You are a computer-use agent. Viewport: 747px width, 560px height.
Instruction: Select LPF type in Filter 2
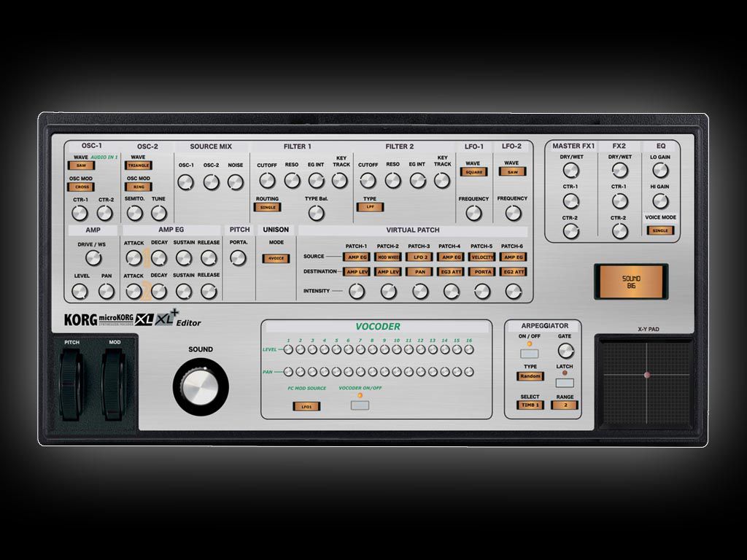pos(368,206)
